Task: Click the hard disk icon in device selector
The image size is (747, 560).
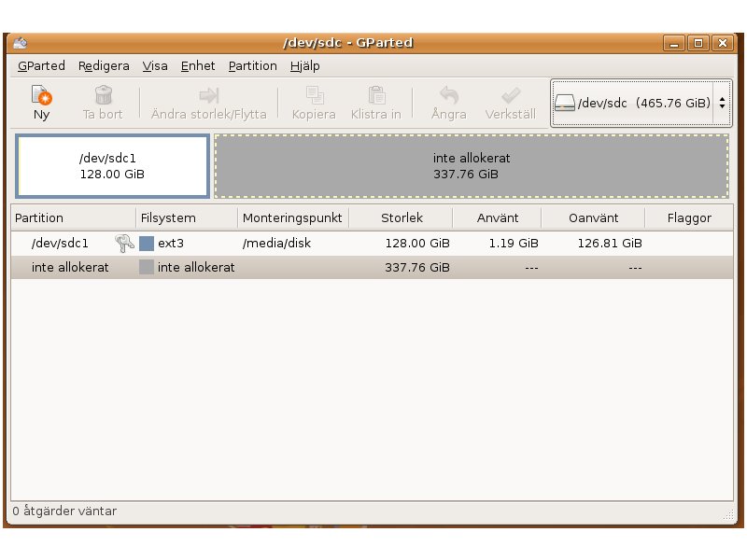Action: [565, 103]
